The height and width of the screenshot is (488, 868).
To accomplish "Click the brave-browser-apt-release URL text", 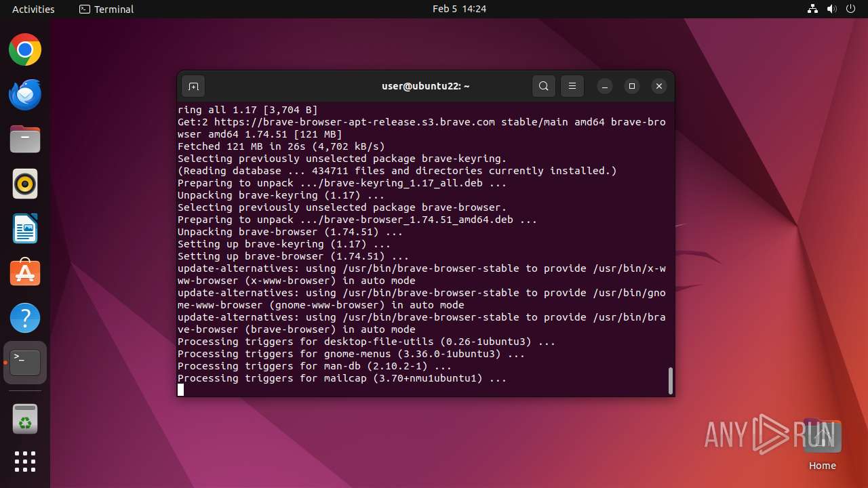I will point(355,122).
